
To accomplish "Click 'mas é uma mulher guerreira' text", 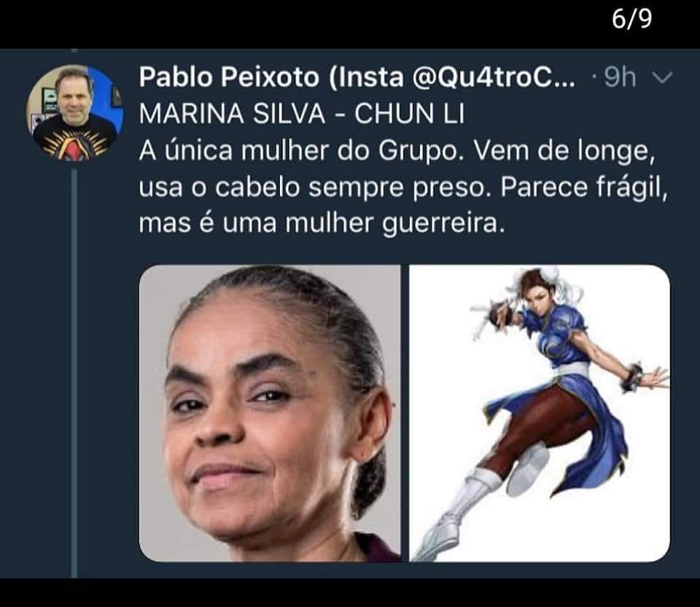I will pyautogui.click(x=322, y=223).
